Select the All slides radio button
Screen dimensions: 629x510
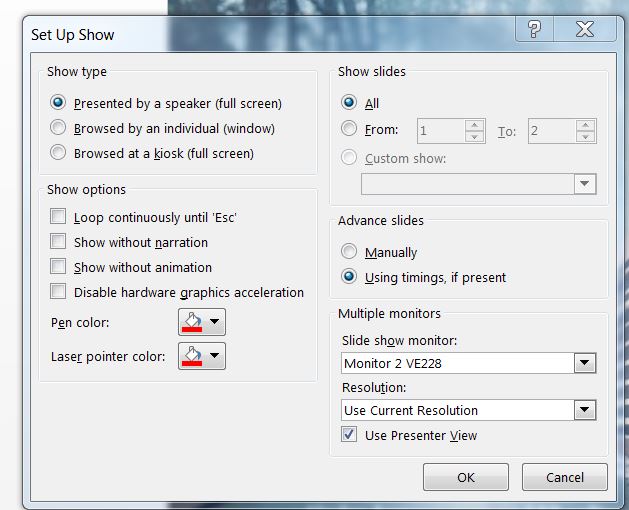(x=349, y=102)
